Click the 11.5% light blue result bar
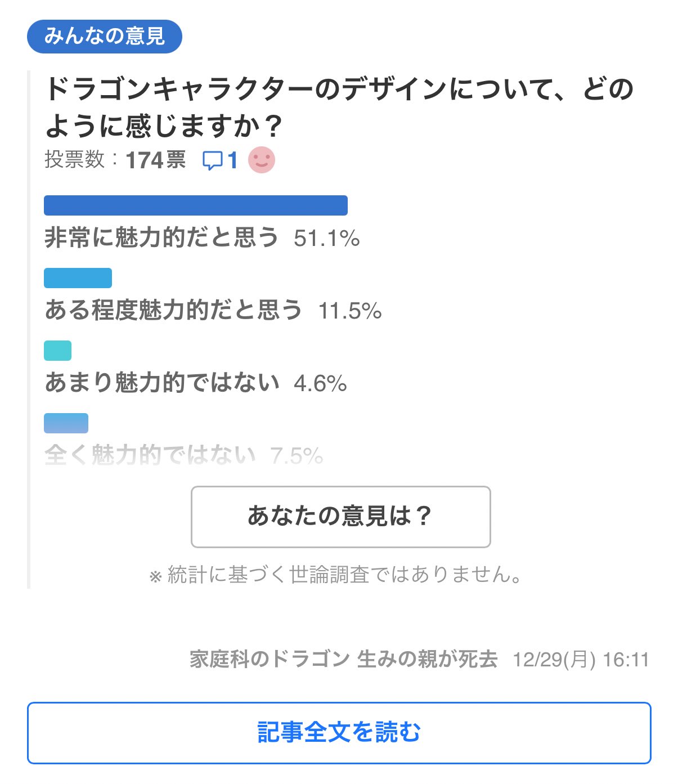678x784 pixels. click(x=78, y=278)
